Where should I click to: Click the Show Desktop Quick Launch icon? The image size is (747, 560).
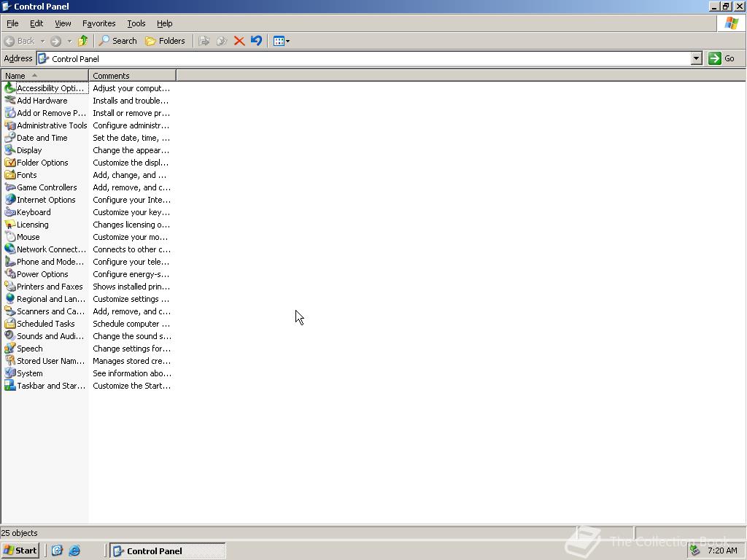tap(57, 551)
